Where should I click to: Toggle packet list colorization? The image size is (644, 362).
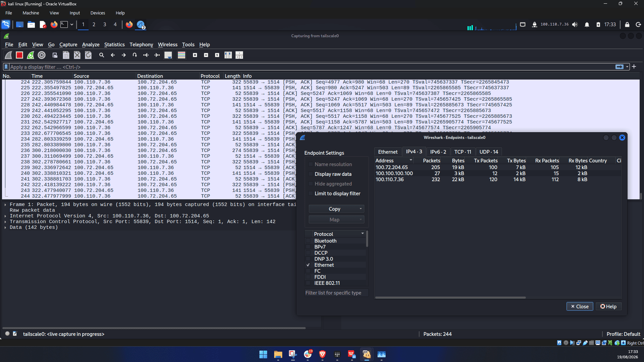click(182, 55)
